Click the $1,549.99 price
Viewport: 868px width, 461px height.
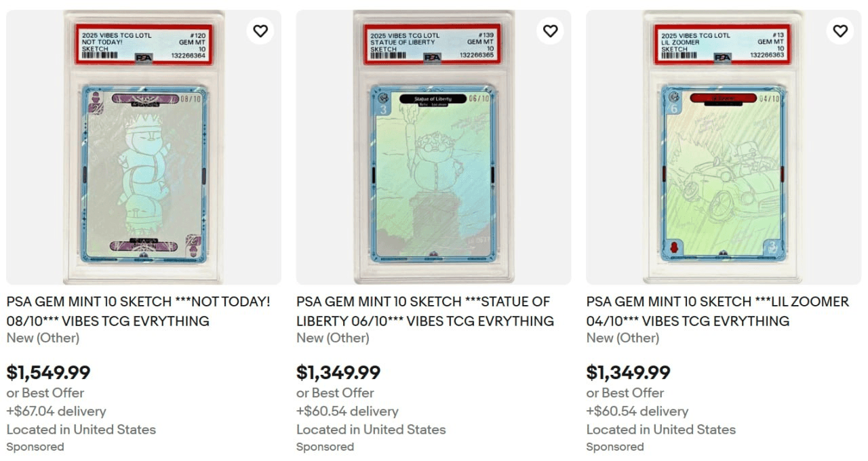tap(48, 372)
